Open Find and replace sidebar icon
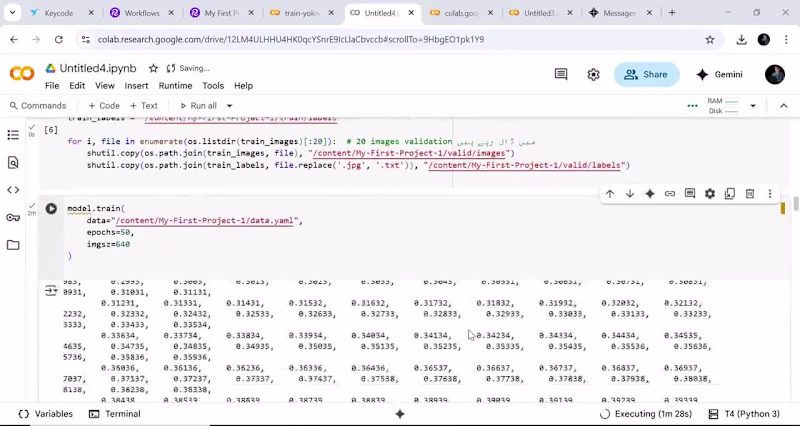The height and width of the screenshot is (426, 800). click(13, 162)
